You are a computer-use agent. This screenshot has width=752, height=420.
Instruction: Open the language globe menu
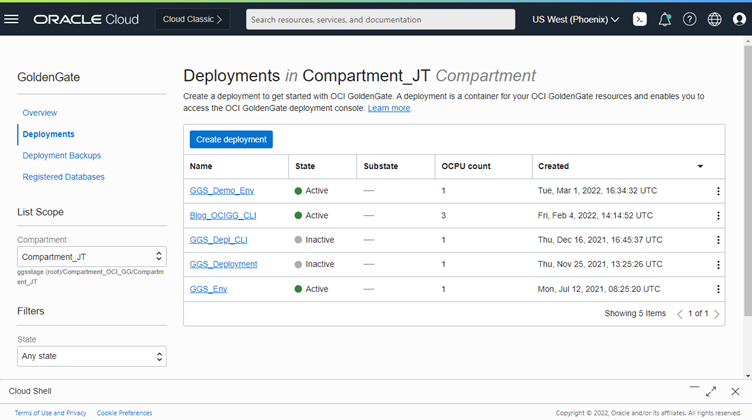pos(714,19)
